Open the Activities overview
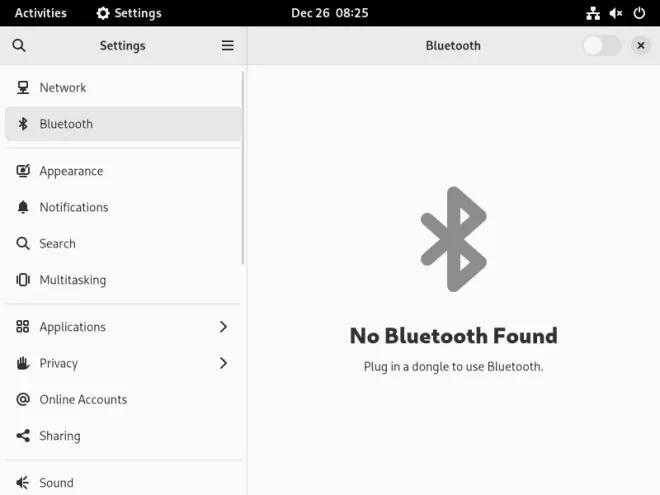Image resolution: width=660 pixels, height=495 pixels. point(41,13)
